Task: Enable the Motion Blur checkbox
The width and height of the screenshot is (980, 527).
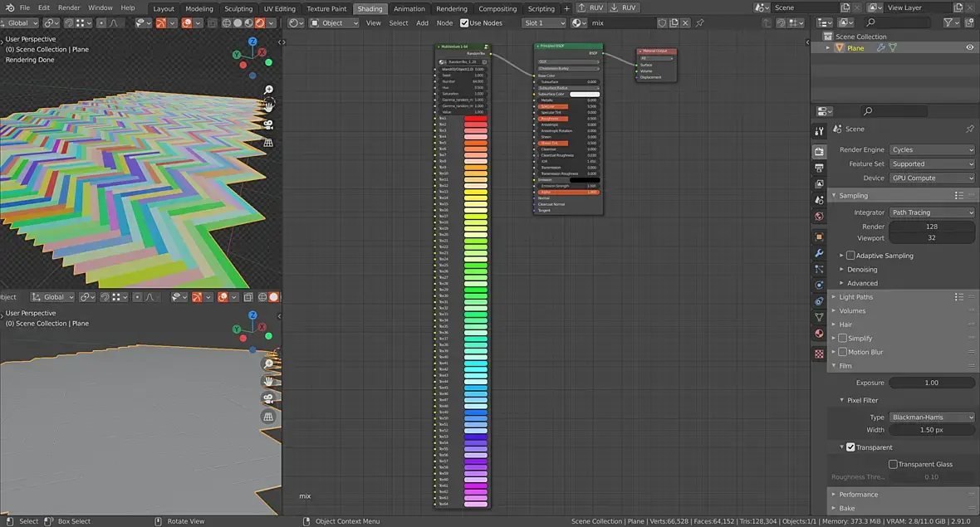Action: tap(842, 352)
